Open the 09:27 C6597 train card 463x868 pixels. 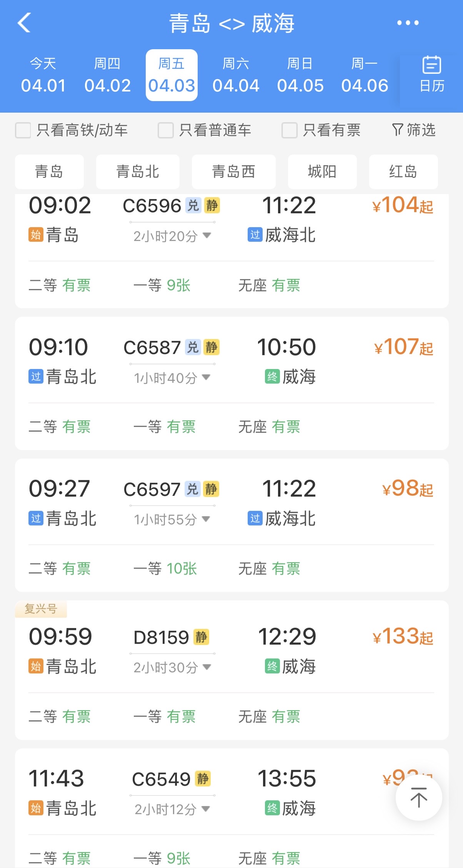[231, 504]
